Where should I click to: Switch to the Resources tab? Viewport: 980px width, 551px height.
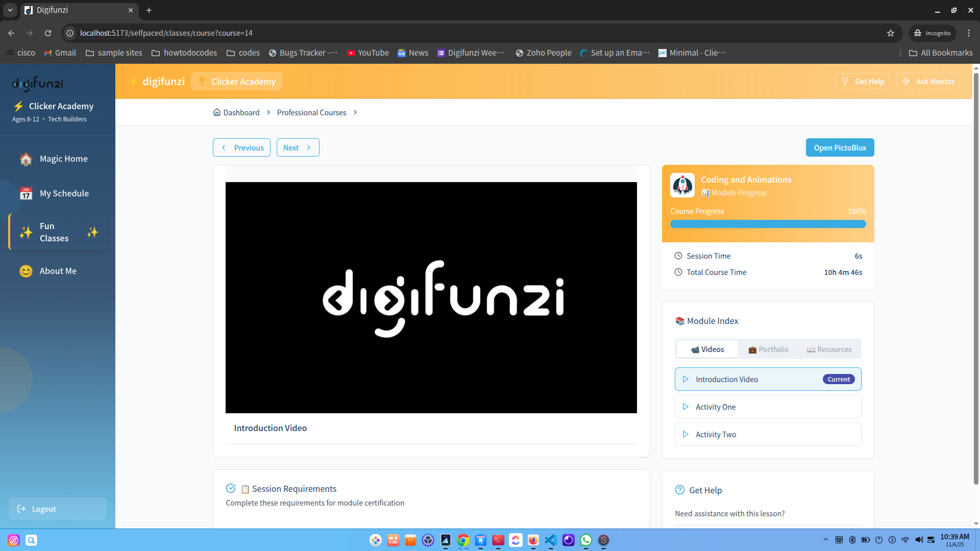coord(829,349)
